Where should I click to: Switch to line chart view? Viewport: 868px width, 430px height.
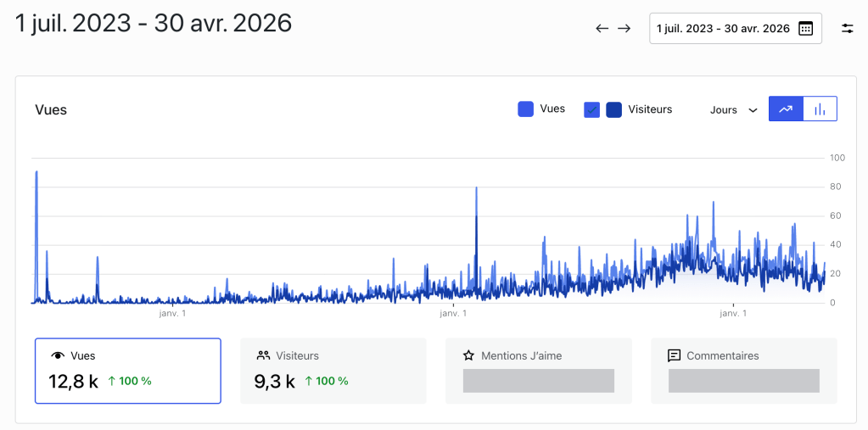(786, 109)
